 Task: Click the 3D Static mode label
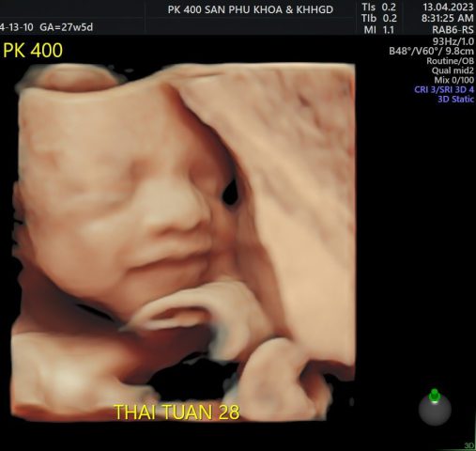tap(456, 100)
